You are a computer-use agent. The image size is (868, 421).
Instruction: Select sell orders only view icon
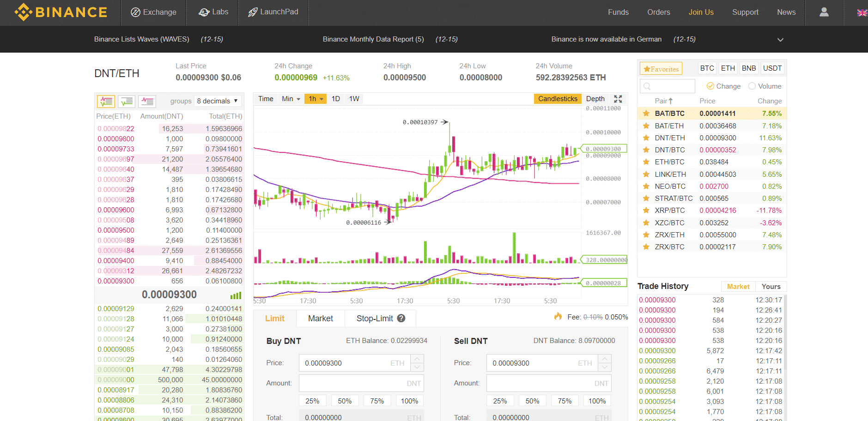pos(147,101)
